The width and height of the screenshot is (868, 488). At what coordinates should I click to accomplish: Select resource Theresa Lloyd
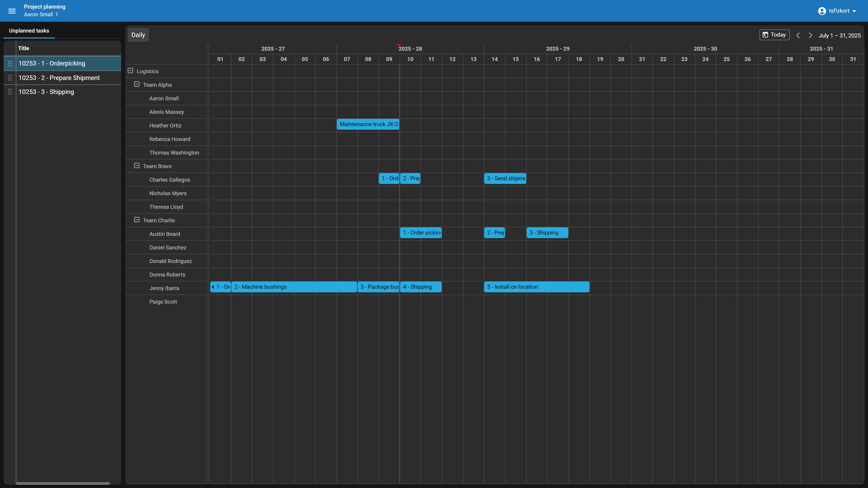point(166,207)
